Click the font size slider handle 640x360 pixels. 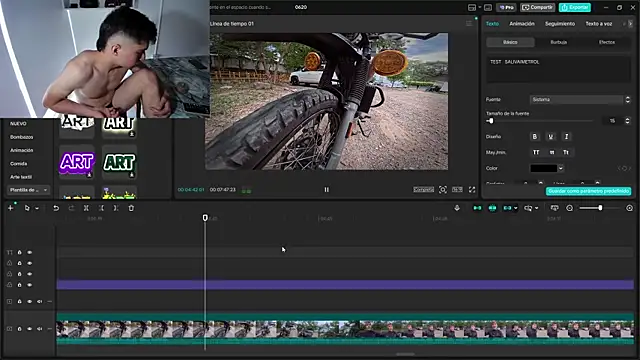point(491,121)
